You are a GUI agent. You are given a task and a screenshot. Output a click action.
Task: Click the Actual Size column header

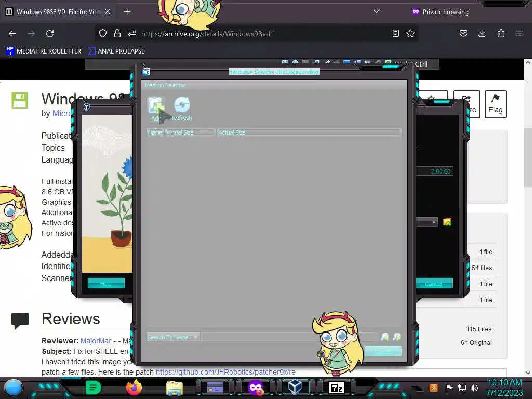click(x=309, y=132)
